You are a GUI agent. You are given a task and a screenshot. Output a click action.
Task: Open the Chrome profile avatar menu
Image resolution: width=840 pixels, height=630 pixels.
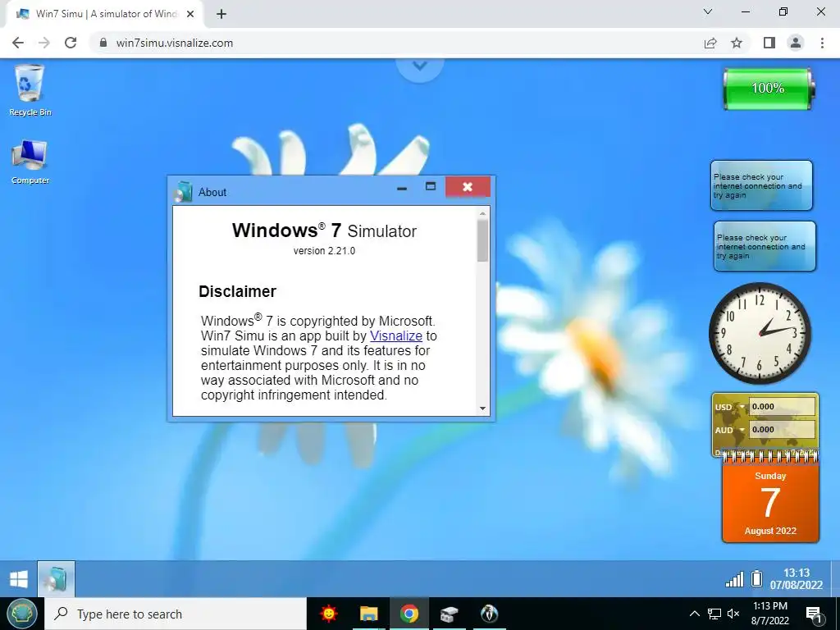pos(796,43)
